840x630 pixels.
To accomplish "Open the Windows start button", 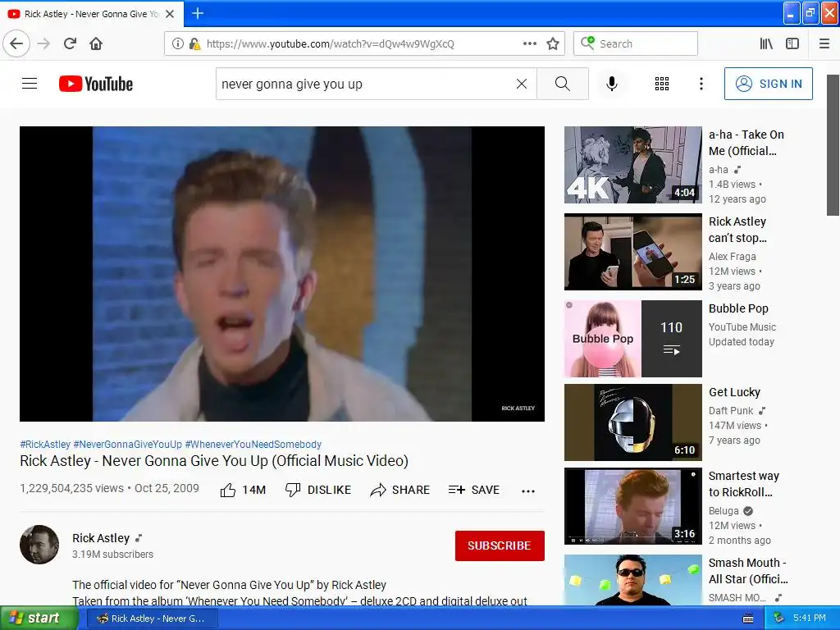I will (39, 619).
